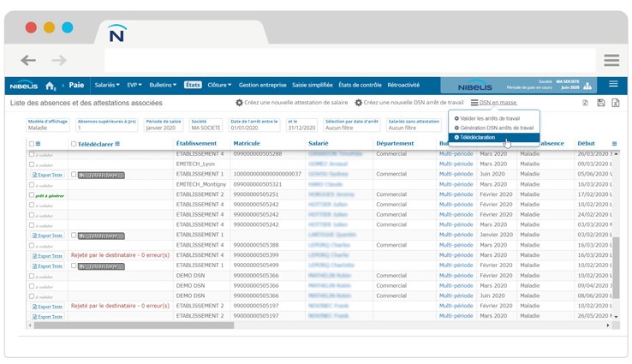Click the browser forward arrow
The width and height of the screenshot is (632, 364).
click(x=59, y=60)
